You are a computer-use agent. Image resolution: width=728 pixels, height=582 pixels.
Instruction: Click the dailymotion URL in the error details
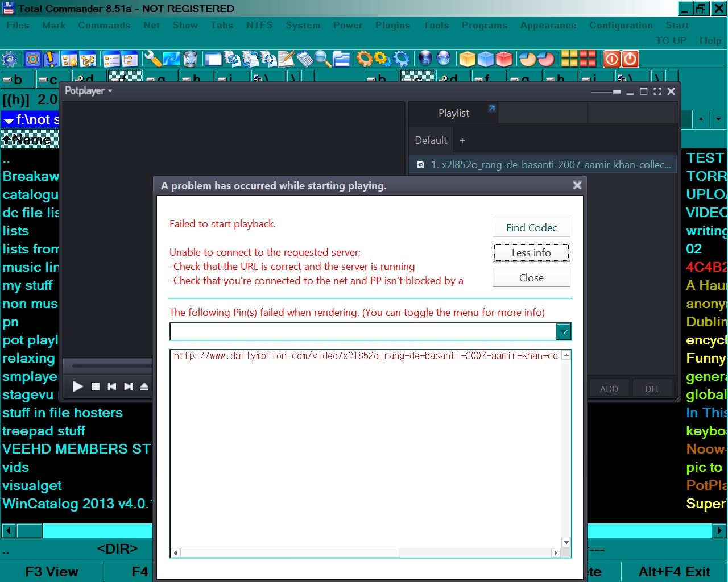pos(366,356)
